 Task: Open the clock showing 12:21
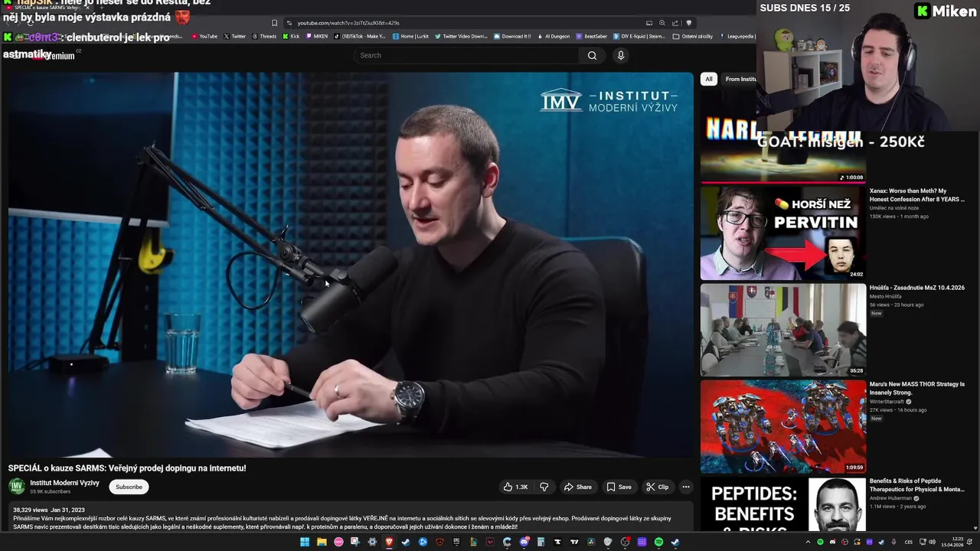953,542
